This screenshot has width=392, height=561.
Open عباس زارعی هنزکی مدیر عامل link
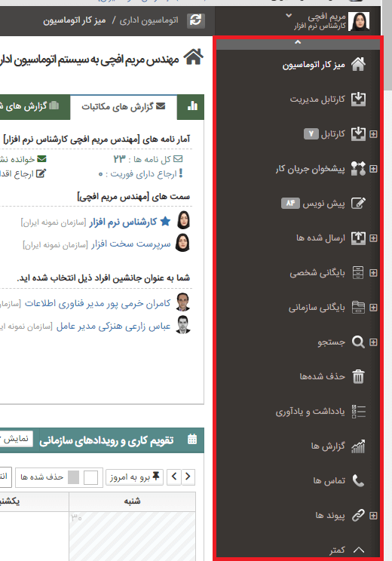pyautogui.click(x=113, y=326)
